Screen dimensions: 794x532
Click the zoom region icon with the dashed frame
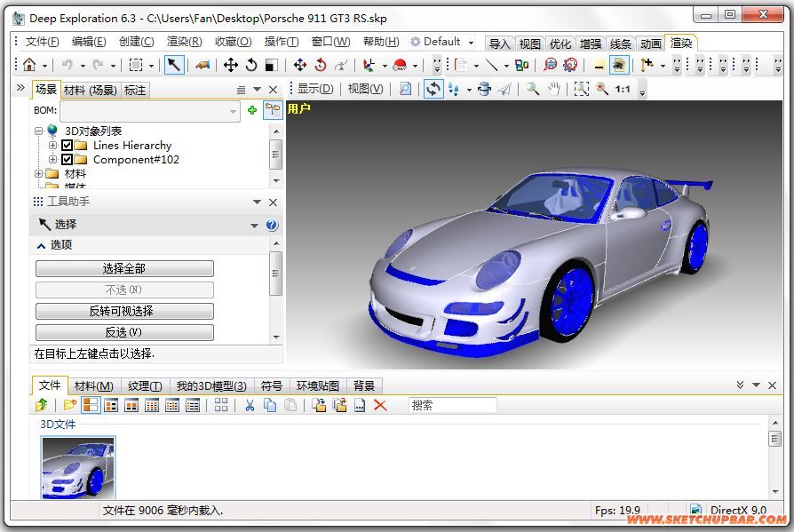[581, 89]
